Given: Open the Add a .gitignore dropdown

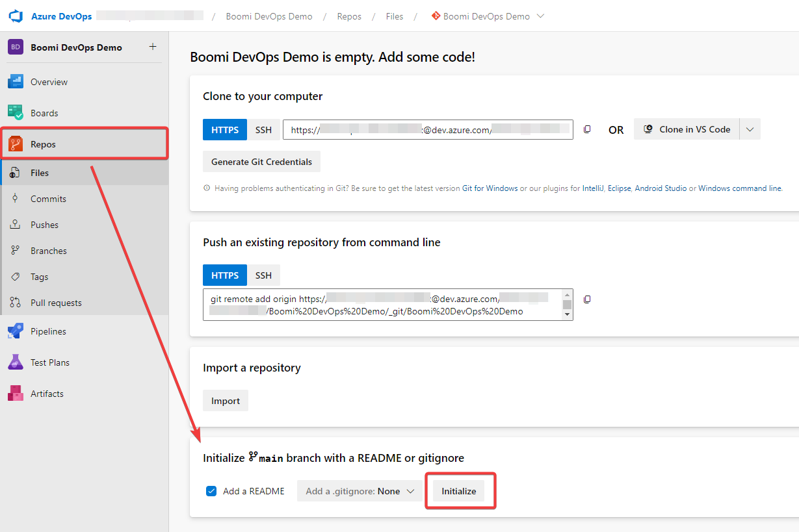Looking at the screenshot, I should (x=360, y=491).
